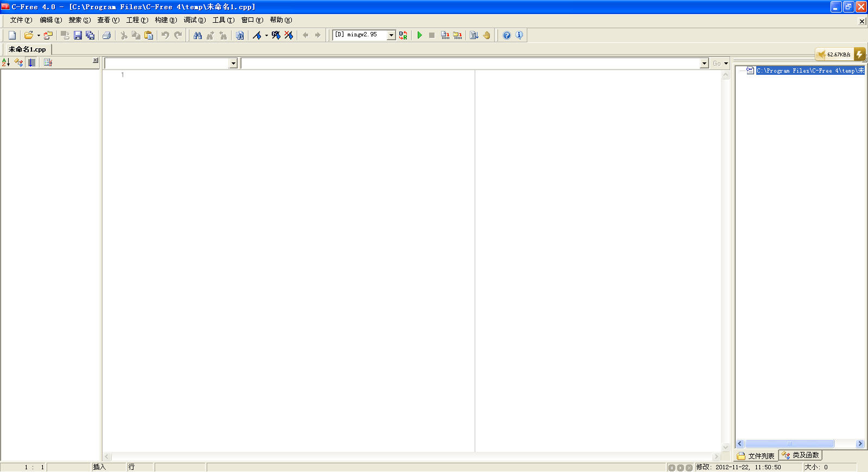The height and width of the screenshot is (472, 868).
Task: Paste from clipboard icon
Action: (x=149, y=35)
